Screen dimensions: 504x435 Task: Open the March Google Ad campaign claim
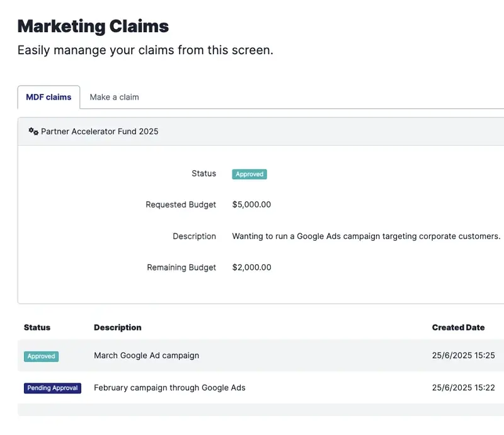(146, 356)
